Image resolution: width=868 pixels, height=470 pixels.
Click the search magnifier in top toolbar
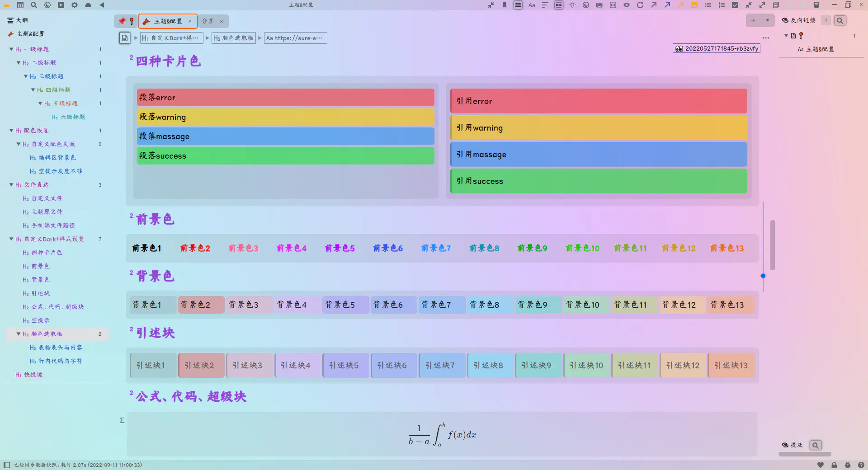click(x=34, y=5)
